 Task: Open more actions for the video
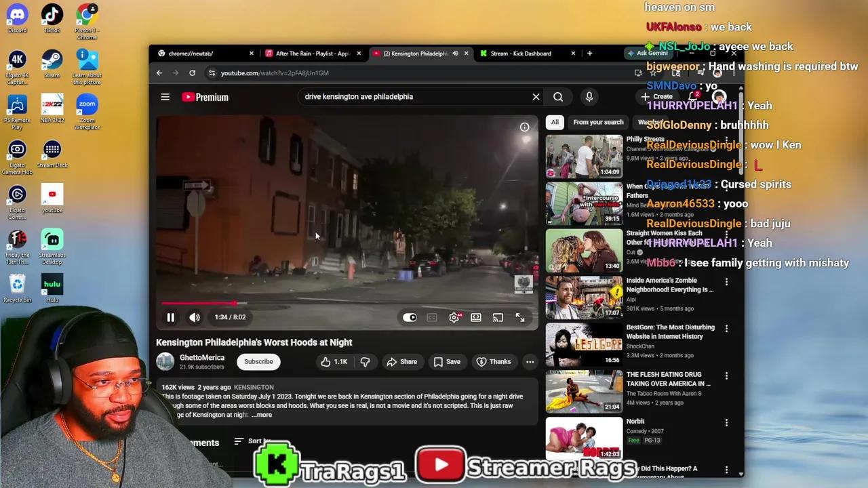point(530,362)
